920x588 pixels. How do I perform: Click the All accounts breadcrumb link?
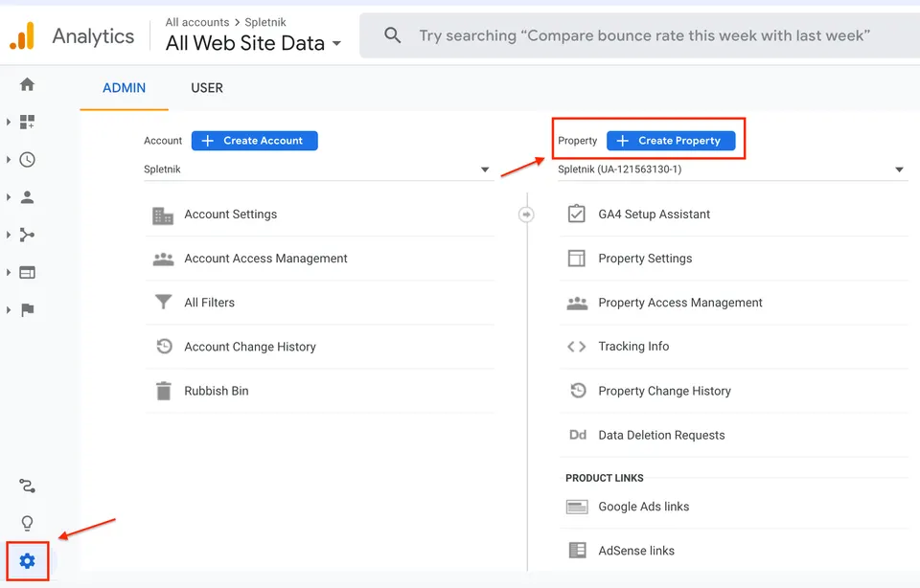pyautogui.click(x=197, y=22)
